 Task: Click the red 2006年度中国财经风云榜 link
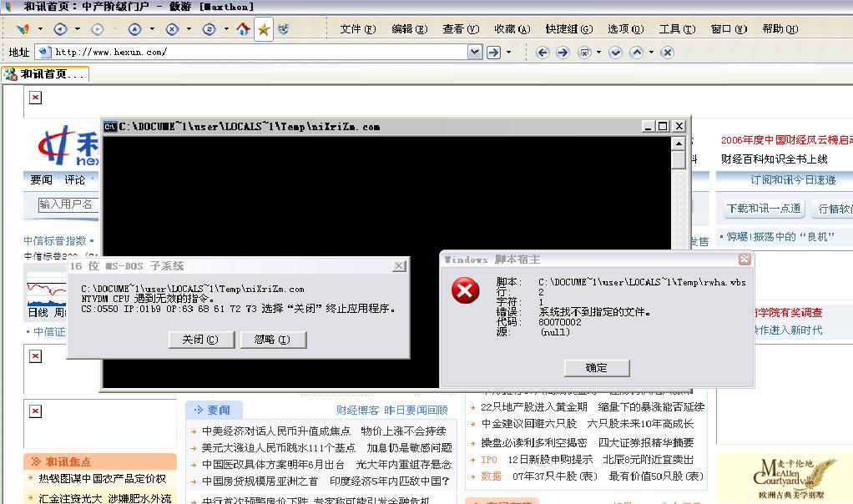[786, 139]
